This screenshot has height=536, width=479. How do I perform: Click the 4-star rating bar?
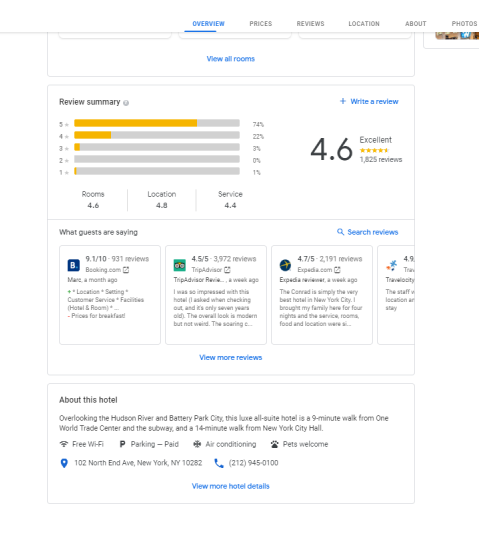tap(157, 135)
